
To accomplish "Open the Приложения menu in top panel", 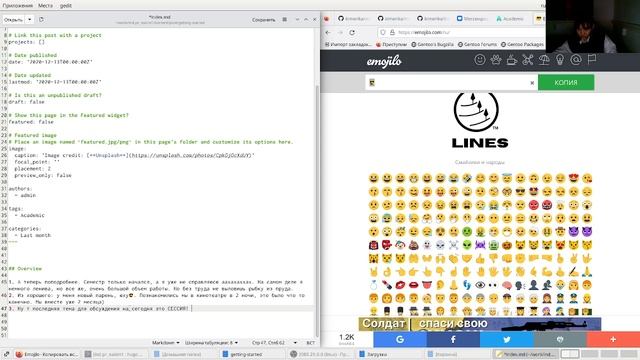I will coord(18,5).
